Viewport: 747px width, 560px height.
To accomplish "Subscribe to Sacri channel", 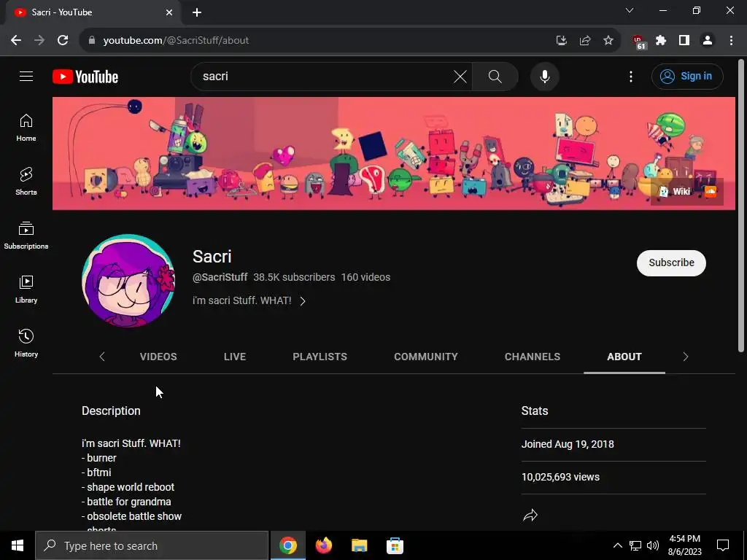I will tap(671, 262).
